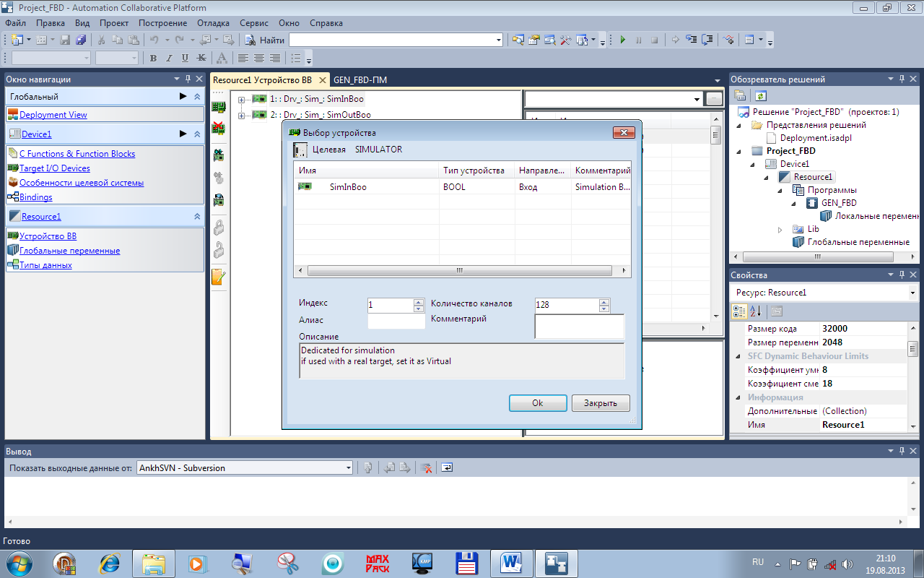Click the Alphabetical A-Z sort icon in Properties
Image resolution: width=924 pixels, height=578 pixels.
(x=756, y=311)
